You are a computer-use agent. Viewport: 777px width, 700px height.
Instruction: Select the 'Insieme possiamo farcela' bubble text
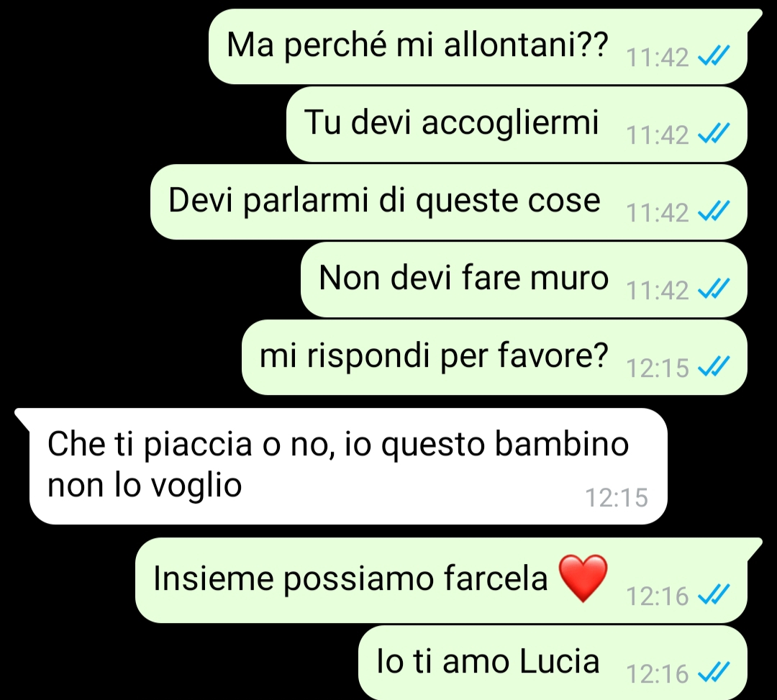tap(350, 578)
